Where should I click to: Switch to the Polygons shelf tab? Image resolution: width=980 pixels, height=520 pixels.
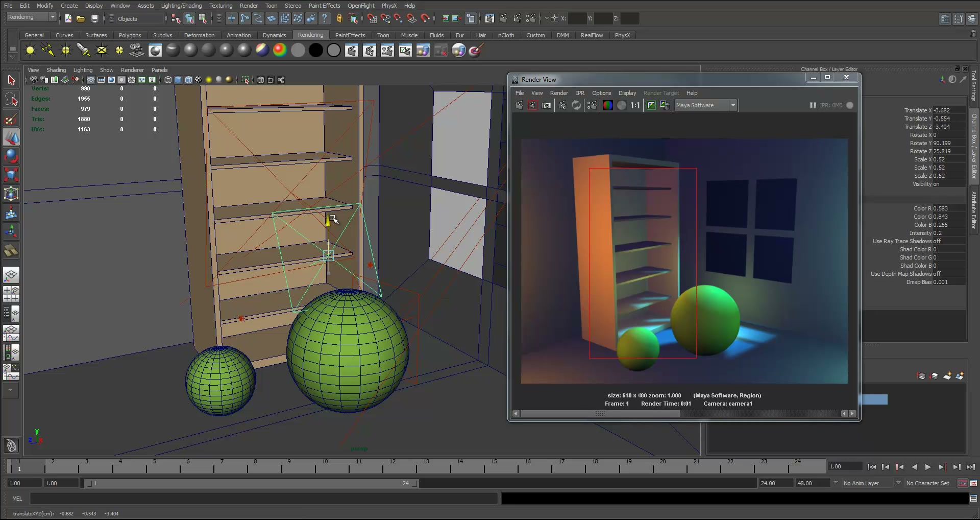130,35
